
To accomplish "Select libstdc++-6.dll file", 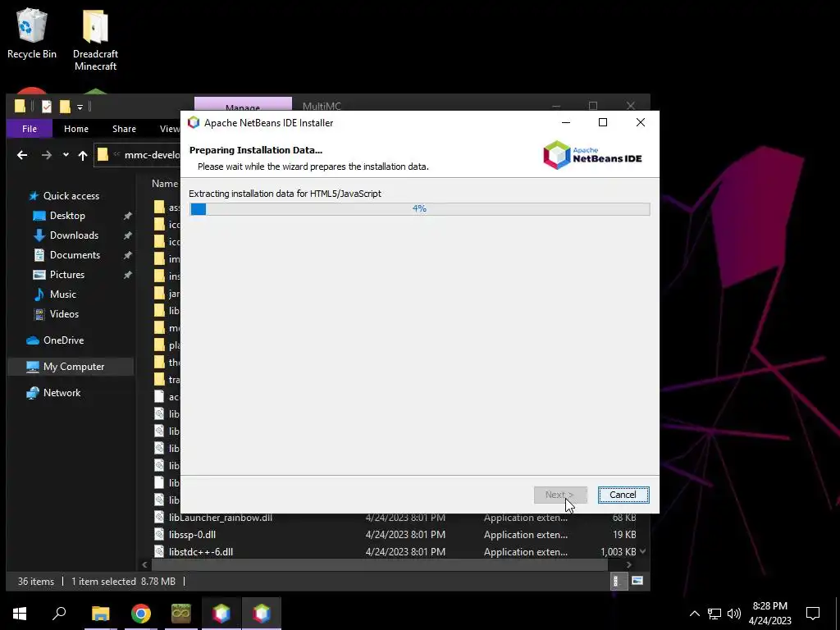I will coord(201,552).
